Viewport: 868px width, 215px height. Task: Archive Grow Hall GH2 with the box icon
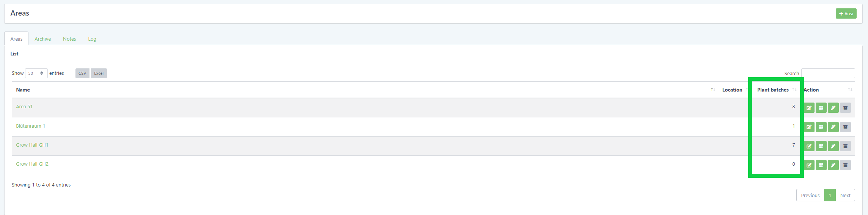tap(845, 165)
